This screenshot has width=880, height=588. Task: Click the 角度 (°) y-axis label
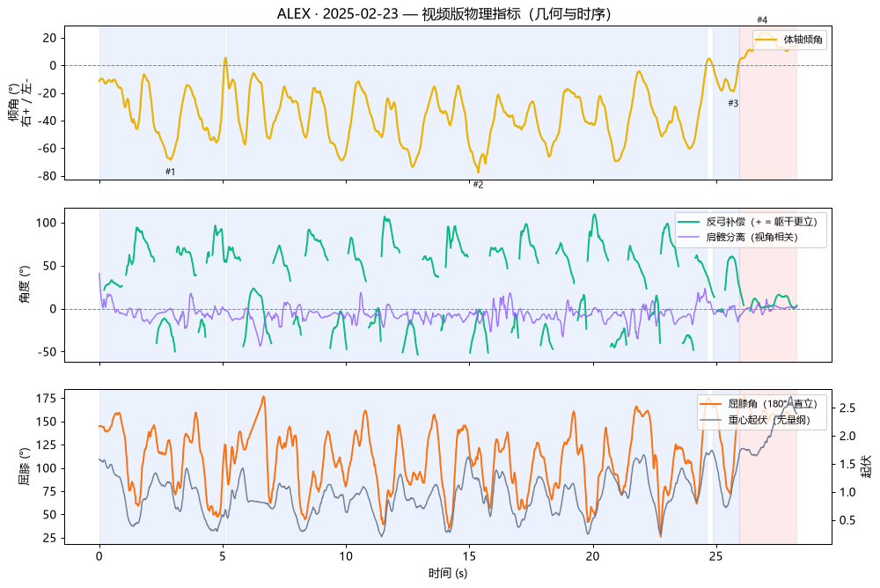pyautogui.click(x=25, y=284)
